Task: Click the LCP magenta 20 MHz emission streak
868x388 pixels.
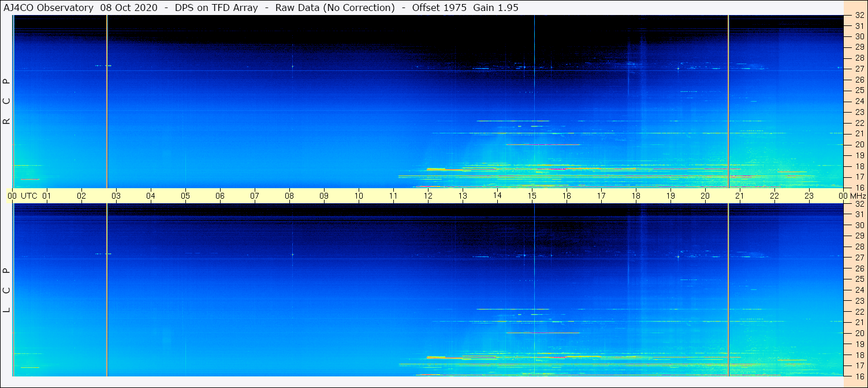Action: point(543,333)
